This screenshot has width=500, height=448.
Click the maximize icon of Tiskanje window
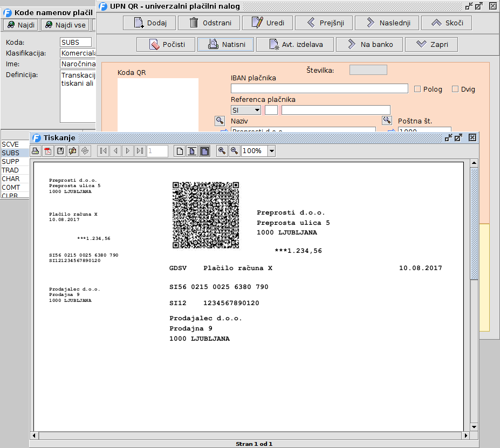tap(458, 137)
